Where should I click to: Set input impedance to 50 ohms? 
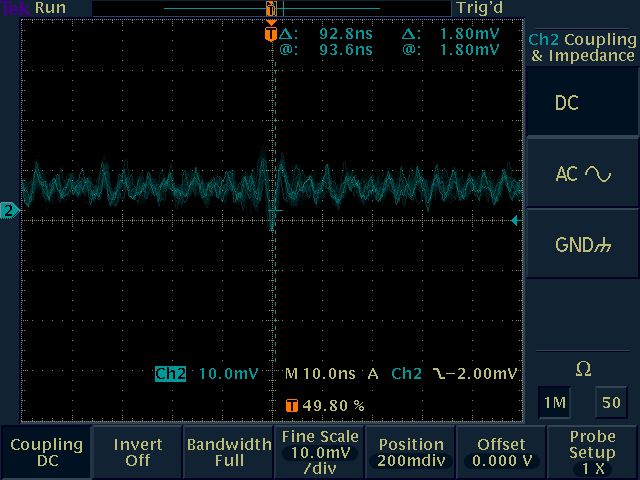click(611, 403)
